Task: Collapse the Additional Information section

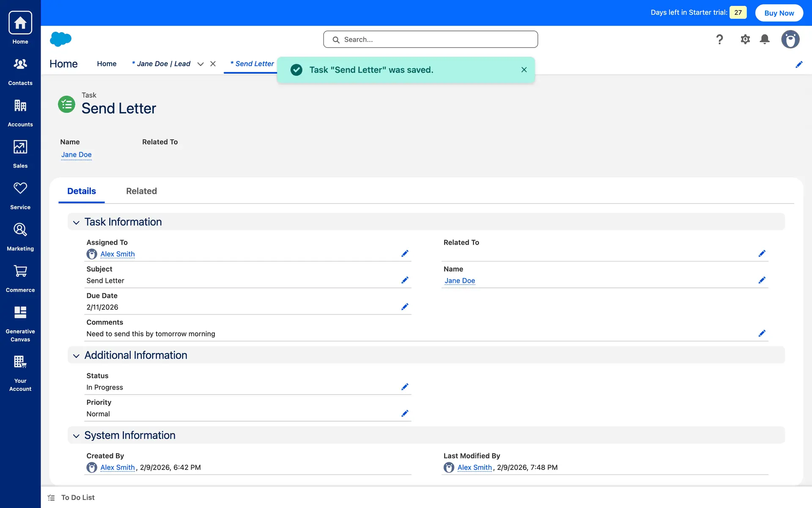Action: click(x=76, y=356)
